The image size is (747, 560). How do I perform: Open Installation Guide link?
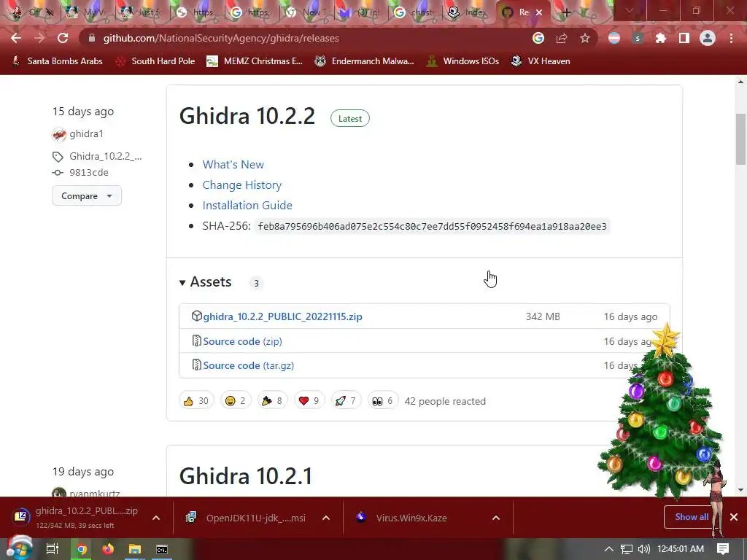coord(247,205)
